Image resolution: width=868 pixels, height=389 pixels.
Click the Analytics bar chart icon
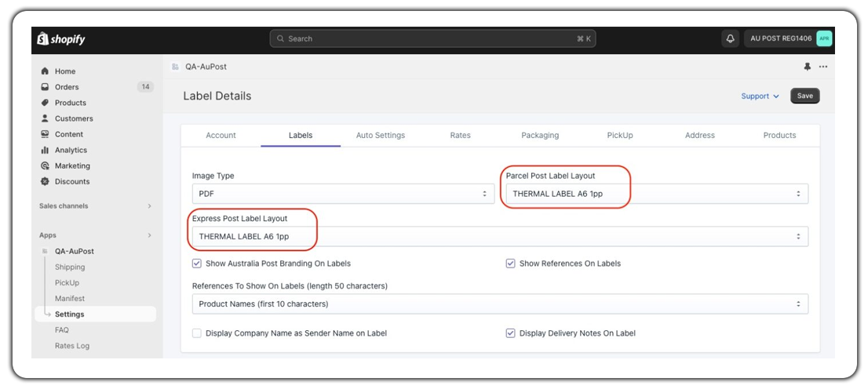(45, 150)
